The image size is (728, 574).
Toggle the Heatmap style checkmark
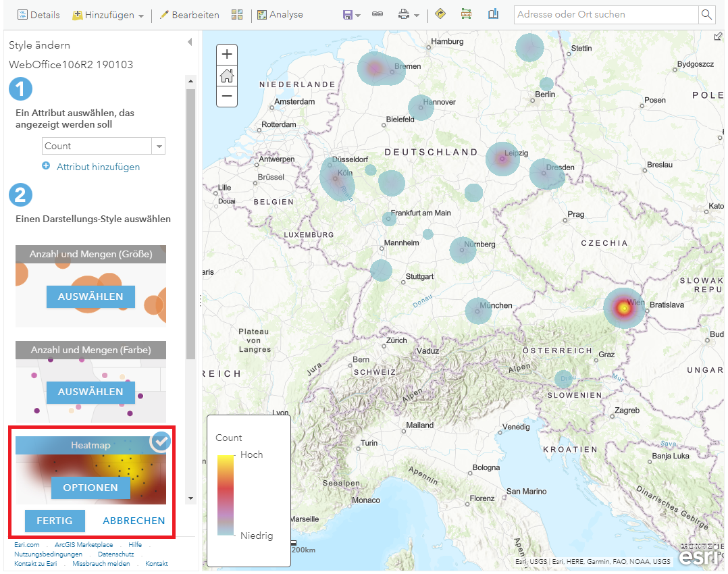tap(161, 442)
